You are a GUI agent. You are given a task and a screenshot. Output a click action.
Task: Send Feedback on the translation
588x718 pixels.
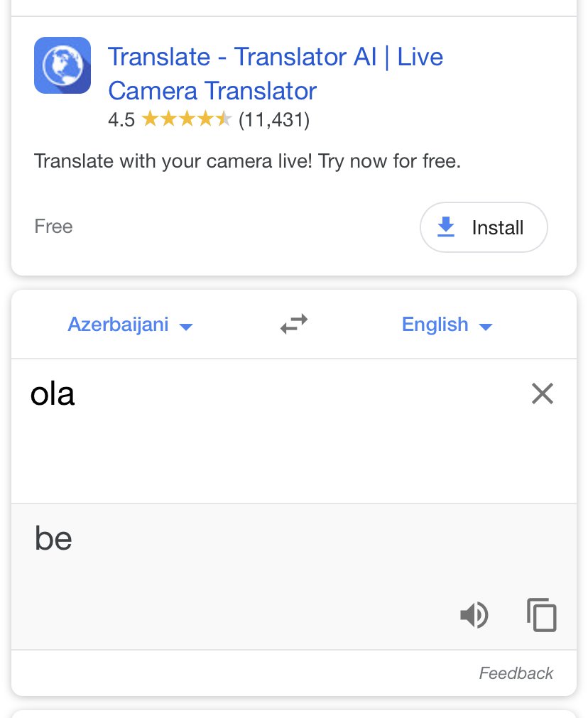516,673
